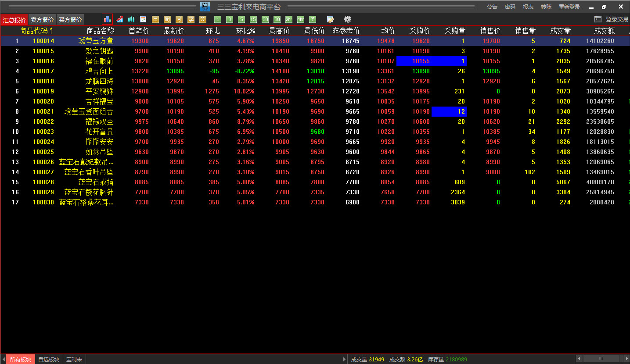
Task: Click 重新登录 to log in again
Action: coord(569,7)
